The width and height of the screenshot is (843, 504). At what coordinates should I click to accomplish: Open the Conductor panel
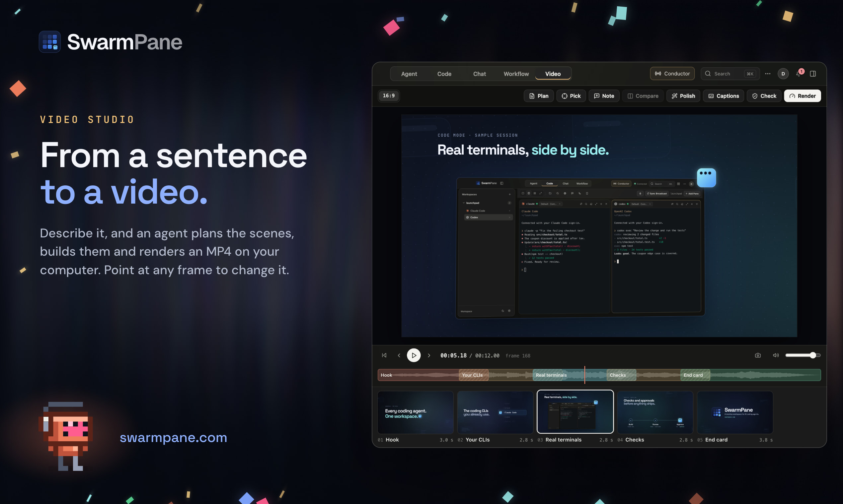[672, 73]
